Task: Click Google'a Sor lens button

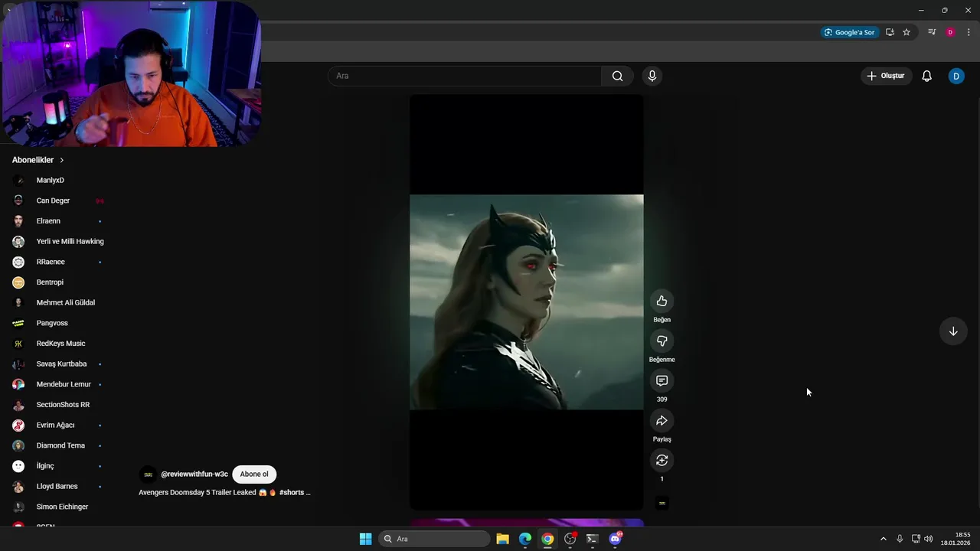Action: pos(849,32)
